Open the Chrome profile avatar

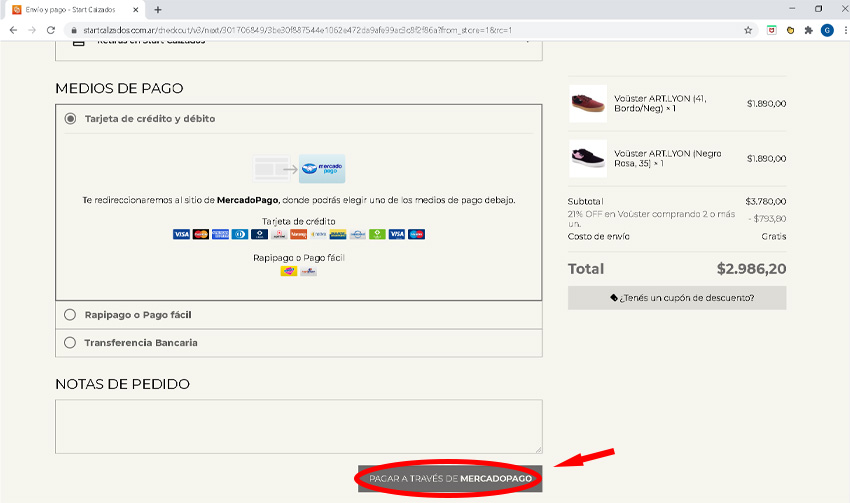(826, 30)
